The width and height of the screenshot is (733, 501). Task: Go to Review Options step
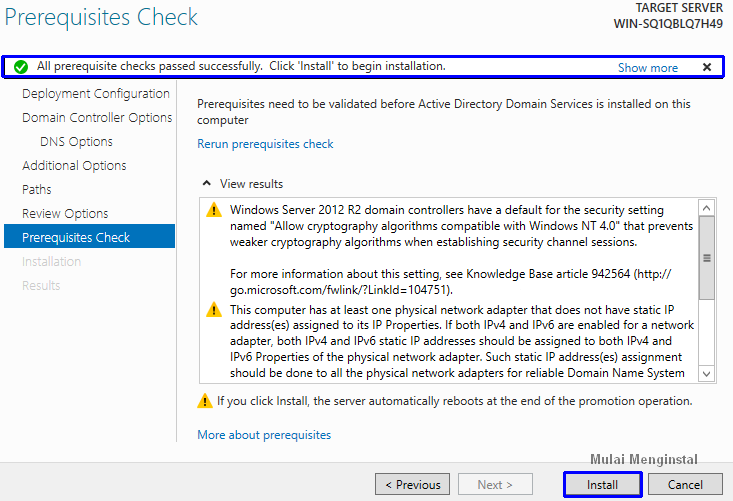click(65, 214)
